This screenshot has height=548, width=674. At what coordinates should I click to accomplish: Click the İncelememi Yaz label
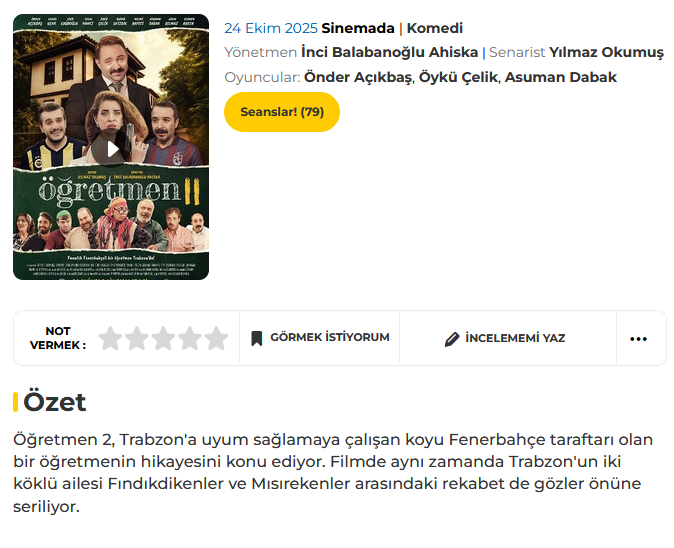coord(515,339)
